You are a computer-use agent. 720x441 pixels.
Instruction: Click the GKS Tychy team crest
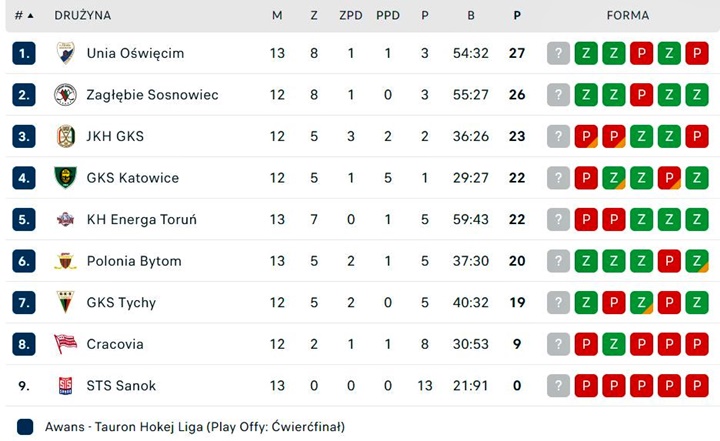(65, 303)
